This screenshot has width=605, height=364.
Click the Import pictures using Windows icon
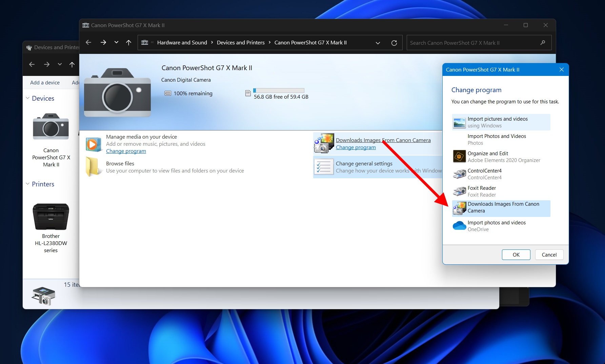[459, 122]
